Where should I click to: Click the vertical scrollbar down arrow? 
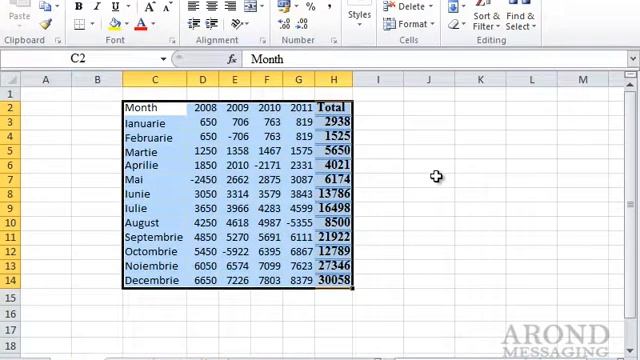pyautogui.click(x=630, y=351)
